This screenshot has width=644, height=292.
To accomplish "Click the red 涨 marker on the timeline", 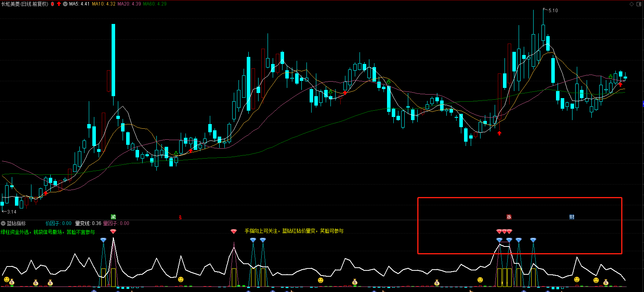I will point(509,217).
